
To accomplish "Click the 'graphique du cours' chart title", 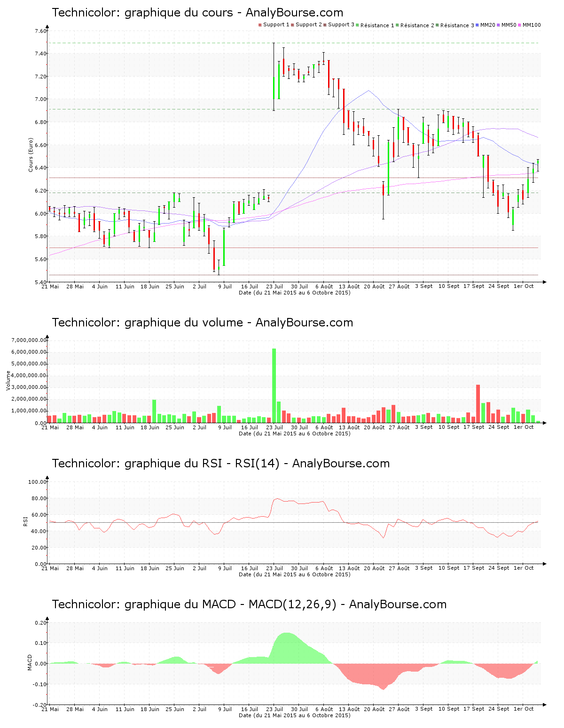I will pos(197,13).
